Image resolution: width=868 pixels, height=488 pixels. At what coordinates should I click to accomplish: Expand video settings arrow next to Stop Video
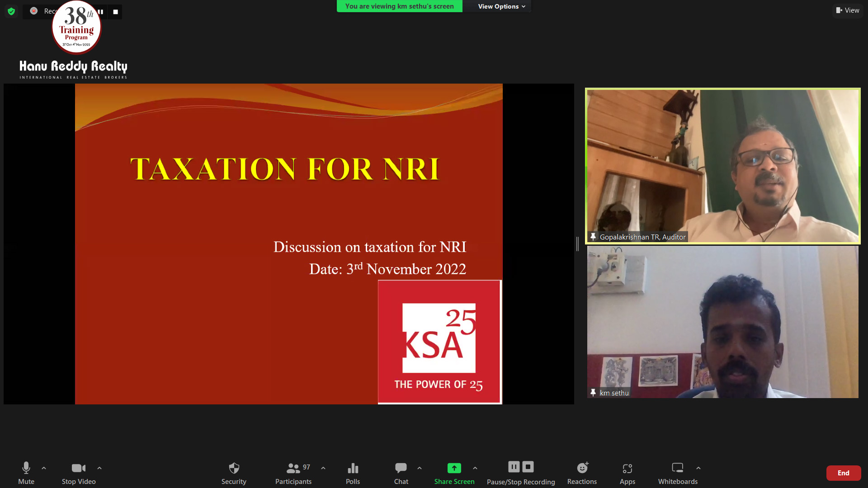99,468
